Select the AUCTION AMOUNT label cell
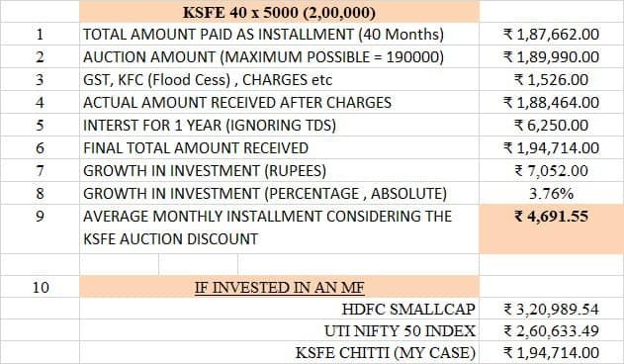Viewport: 624px width, 364px height. point(280,56)
